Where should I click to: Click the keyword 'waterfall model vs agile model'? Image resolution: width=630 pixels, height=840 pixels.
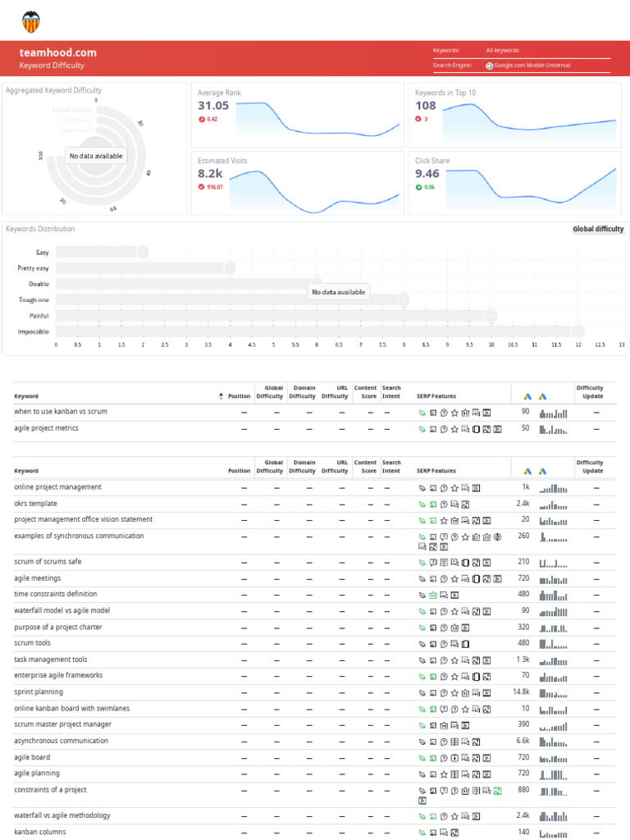point(62,610)
